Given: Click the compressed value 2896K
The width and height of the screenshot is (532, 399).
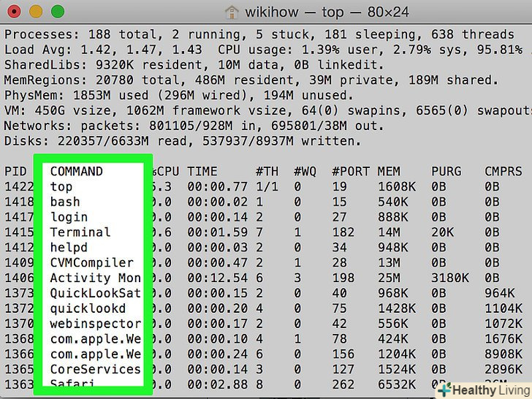Looking at the screenshot, I should (x=503, y=369).
